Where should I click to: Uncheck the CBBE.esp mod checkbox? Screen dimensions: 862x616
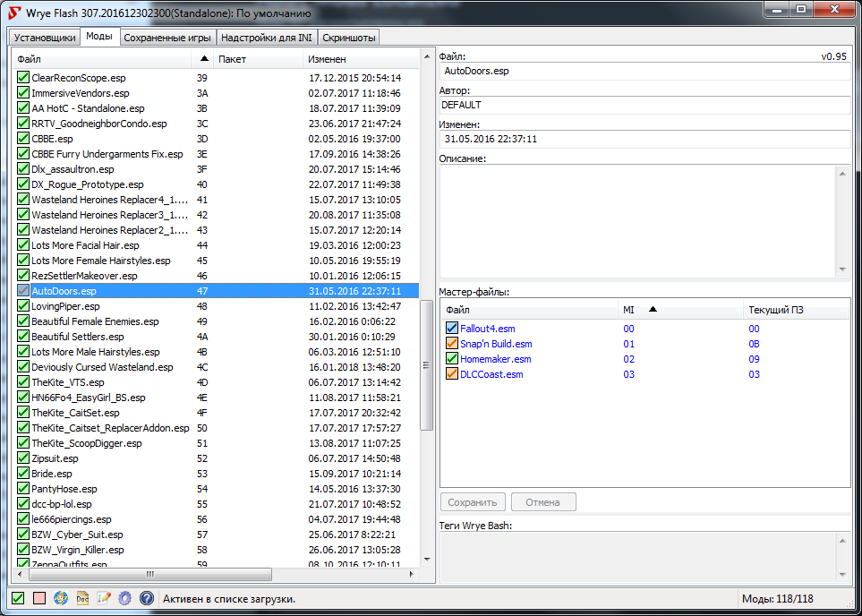click(x=23, y=139)
